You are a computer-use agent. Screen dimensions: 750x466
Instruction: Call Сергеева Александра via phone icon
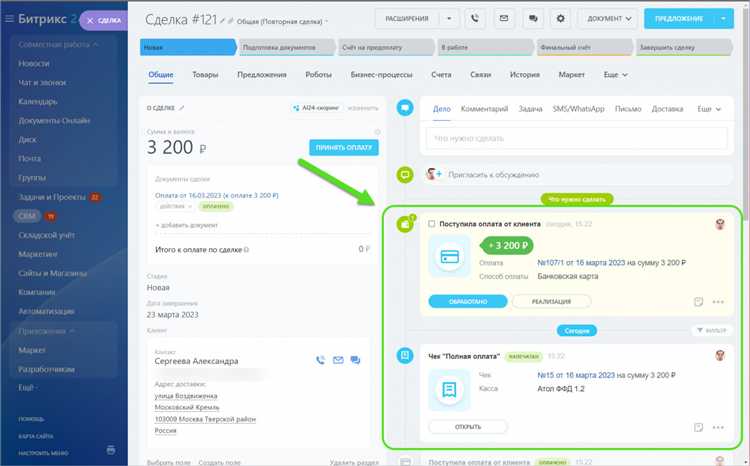(x=320, y=360)
